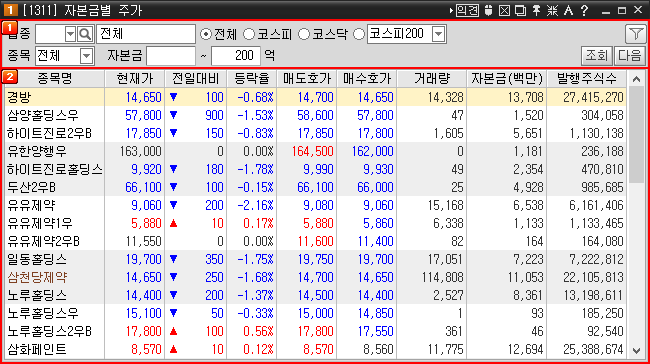Click the 자본금(백만) column header
The width and height of the screenshot is (650, 364).
[507, 78]
